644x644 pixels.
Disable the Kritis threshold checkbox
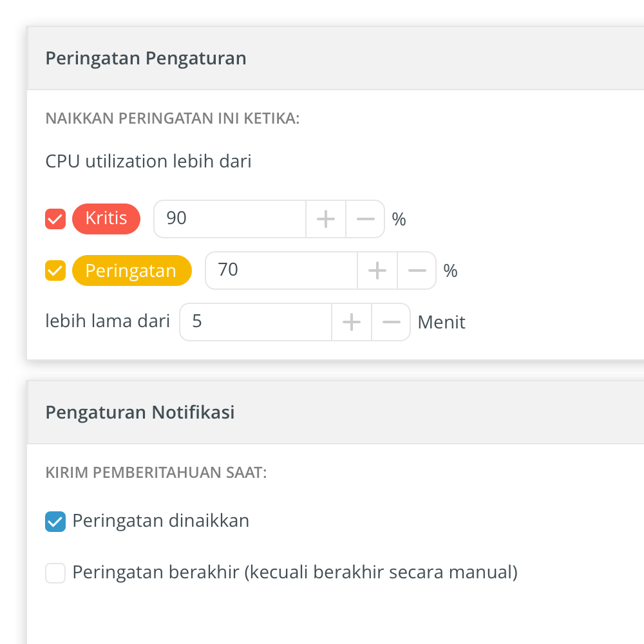tap(55, 219)
